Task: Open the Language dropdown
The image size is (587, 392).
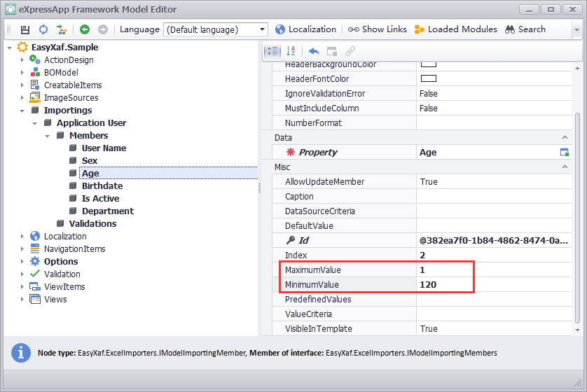Action: click(x=263, y=29)
